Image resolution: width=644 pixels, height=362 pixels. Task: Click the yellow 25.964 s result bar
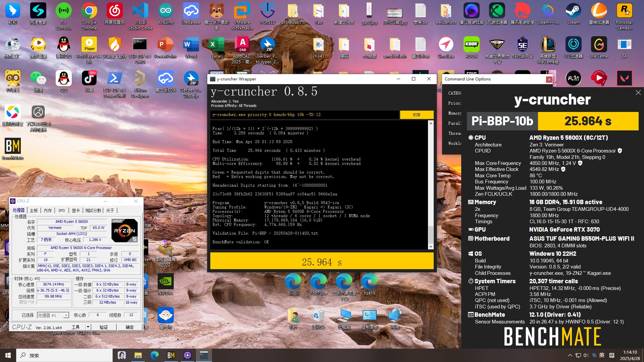(322, 261)
